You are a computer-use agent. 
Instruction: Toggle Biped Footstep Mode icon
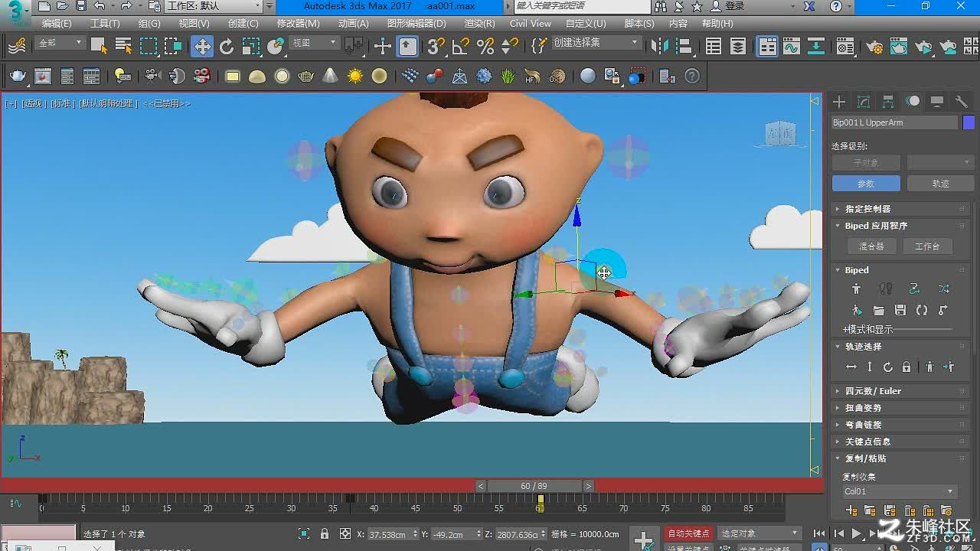pyautogui.click(x=886, y=289)
